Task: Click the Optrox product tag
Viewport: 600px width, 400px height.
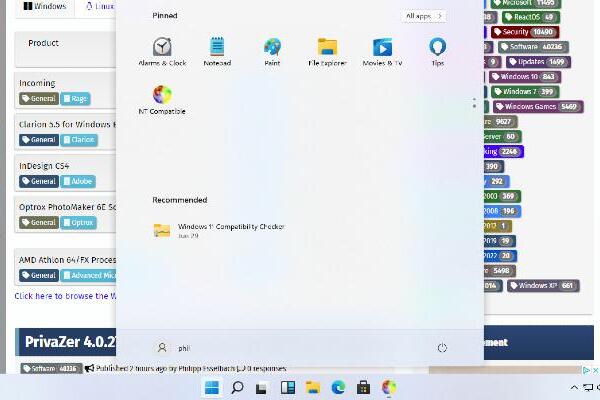Action: click(x=78, y=222)
